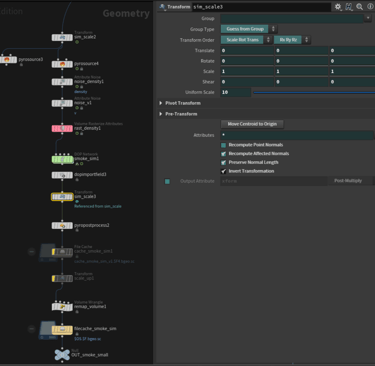375x366 pixels.
Task: Collapse the cache_smoke_sim1 minus badge
Action: (31, 252)
